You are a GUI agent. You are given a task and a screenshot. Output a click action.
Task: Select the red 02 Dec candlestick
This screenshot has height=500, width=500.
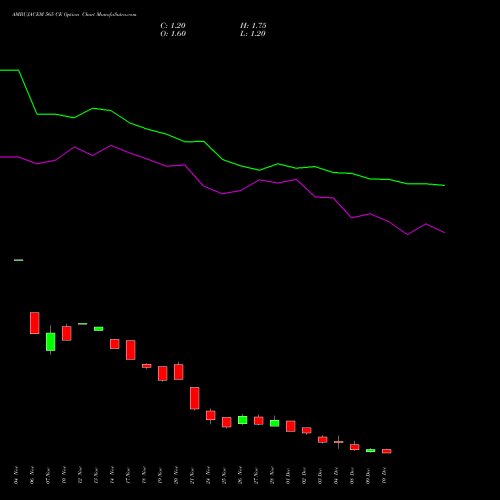point(307,430)
